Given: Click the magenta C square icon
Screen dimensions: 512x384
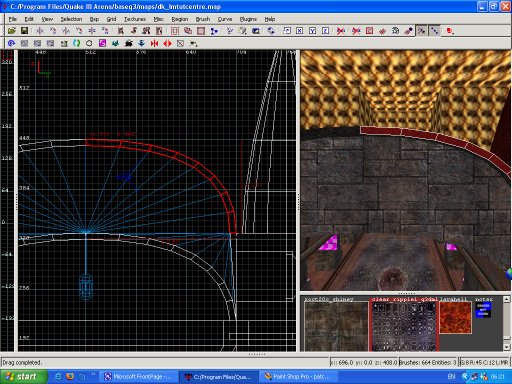Looking at the screenshot, I should click(x=102, y=43).
